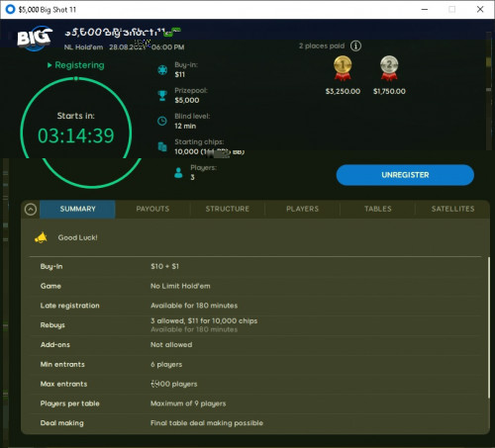Click the starting chips stack icon

[x=162, y=146]
